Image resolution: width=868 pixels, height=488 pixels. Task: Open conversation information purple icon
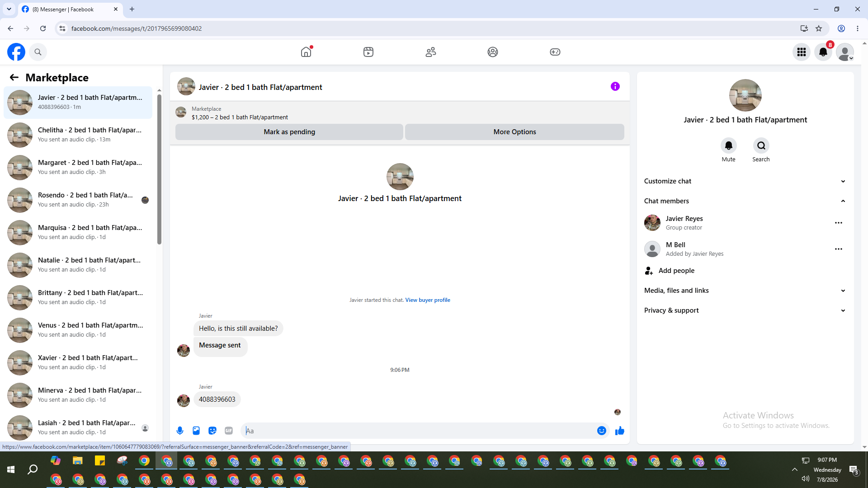(615, 86)
